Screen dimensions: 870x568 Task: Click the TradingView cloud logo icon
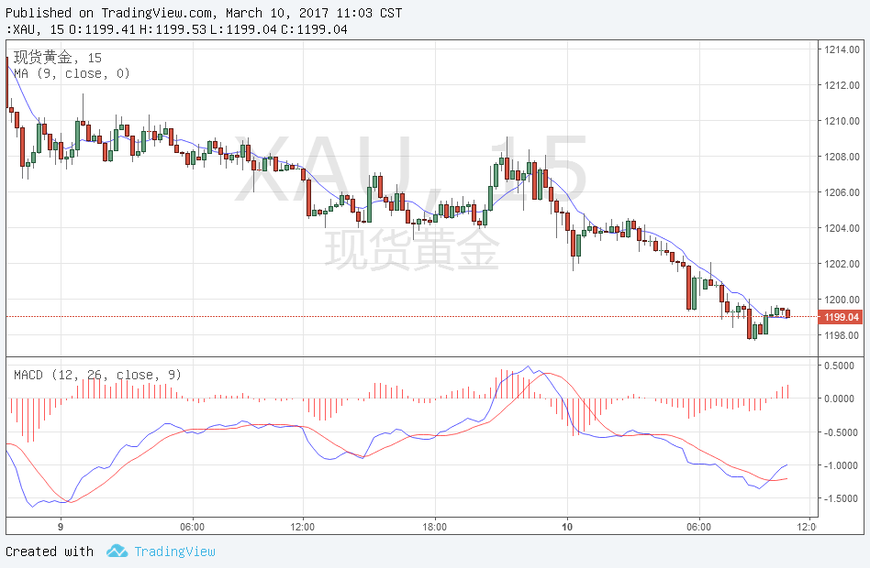tap(117, 551)
